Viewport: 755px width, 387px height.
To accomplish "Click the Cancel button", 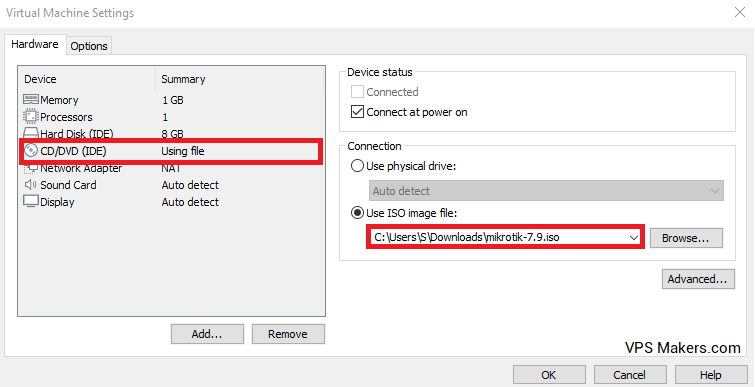I will 630,375.
